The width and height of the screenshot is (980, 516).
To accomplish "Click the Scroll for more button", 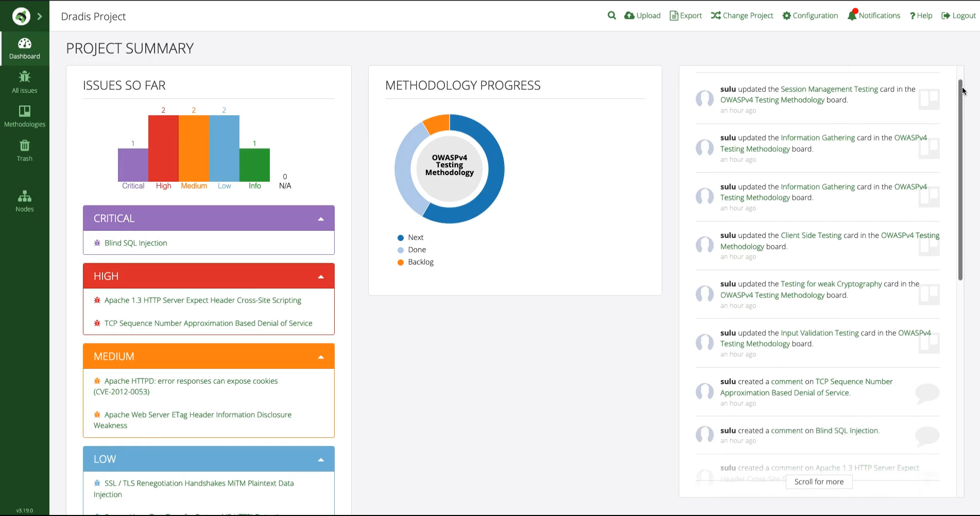I will 818,481.
